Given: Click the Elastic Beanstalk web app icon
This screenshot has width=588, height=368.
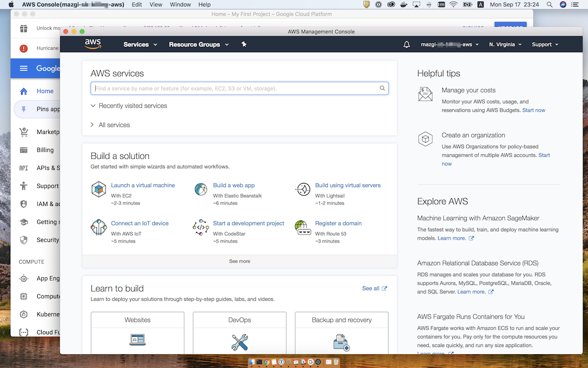Looking at the screenshot, I should point(201,190).
